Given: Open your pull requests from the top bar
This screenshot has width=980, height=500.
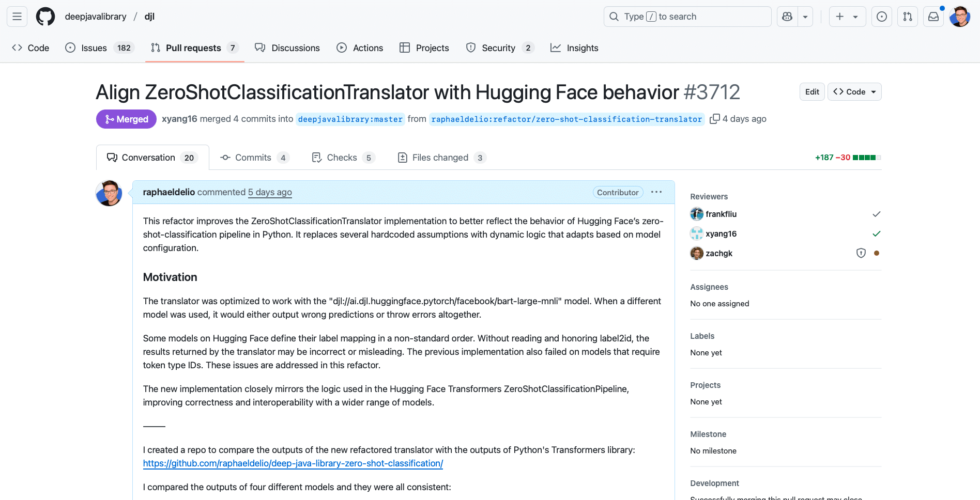Looking at the screenshot, I should [x=907, y=16].
